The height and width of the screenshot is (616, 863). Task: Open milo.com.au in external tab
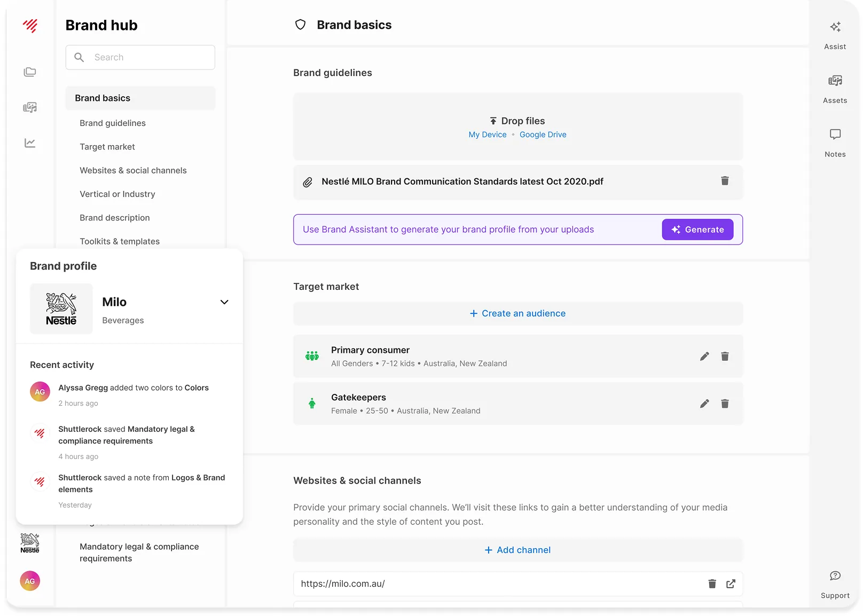pyautogui.click(x=731, y=583)
